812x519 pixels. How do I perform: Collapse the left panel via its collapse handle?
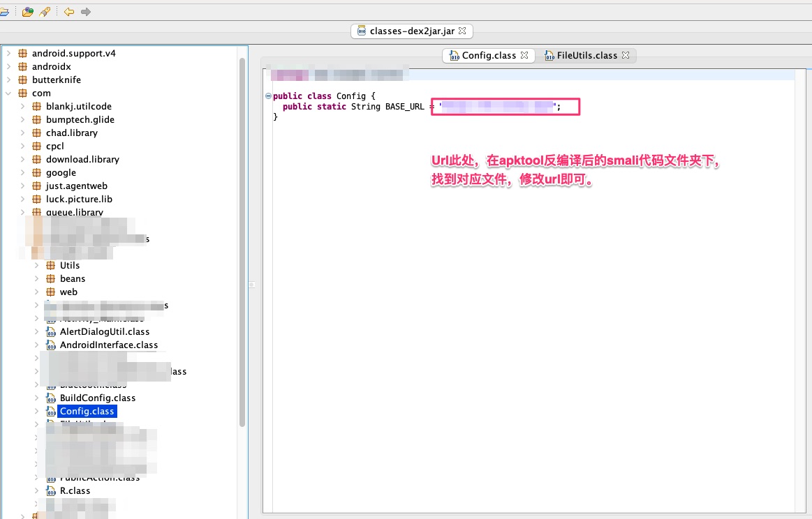pyautogui.click(x=251, y=284)
